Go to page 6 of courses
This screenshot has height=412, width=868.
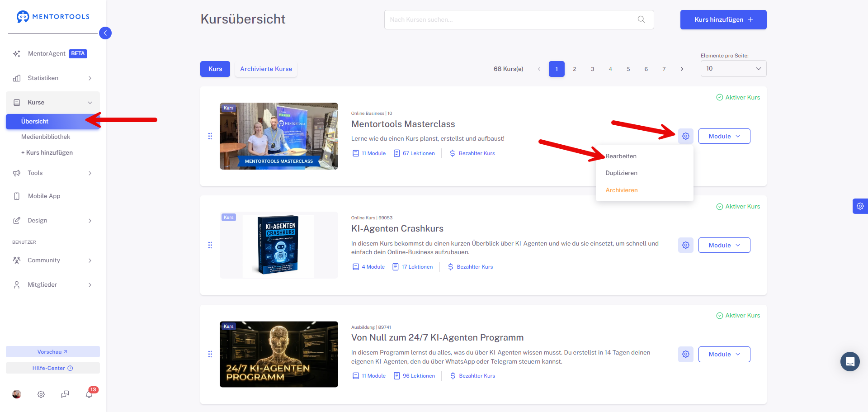(646, 69)
